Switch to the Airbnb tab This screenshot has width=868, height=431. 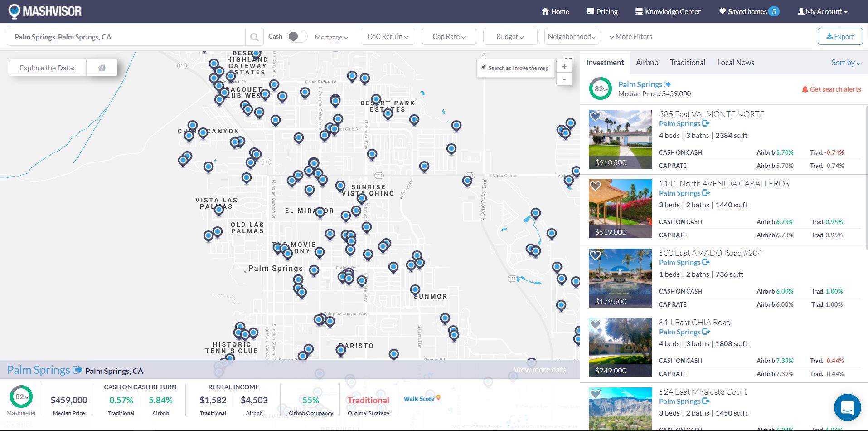647,63
